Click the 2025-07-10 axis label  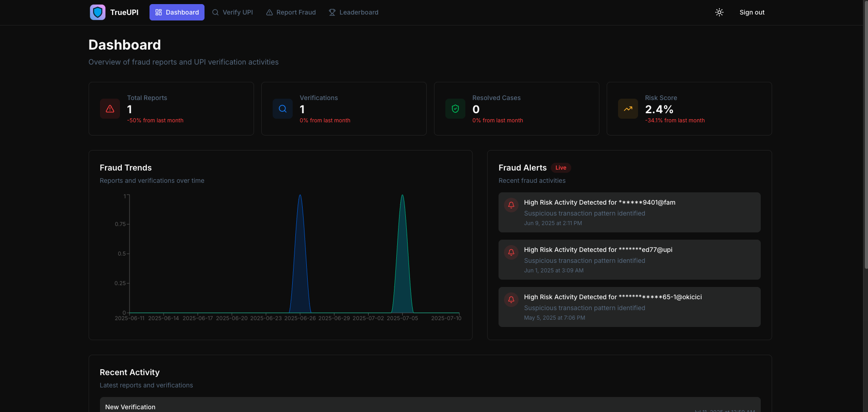point(446,318)
